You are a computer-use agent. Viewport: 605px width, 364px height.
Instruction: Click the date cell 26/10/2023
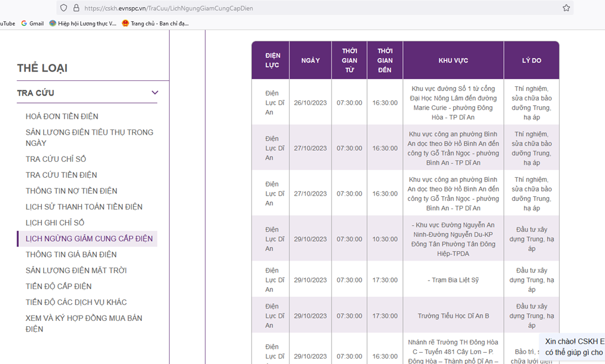pyautogui.click(x=310, y=103)
